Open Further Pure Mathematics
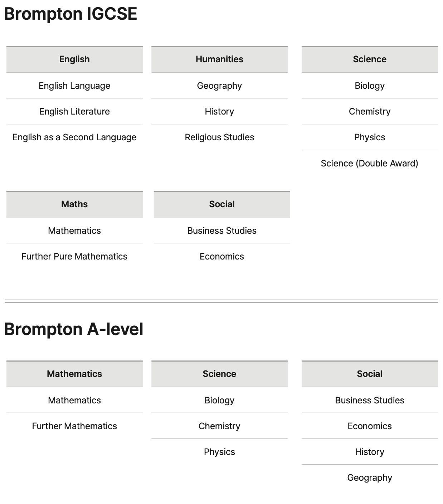443x504 pixels. [74, 256]
